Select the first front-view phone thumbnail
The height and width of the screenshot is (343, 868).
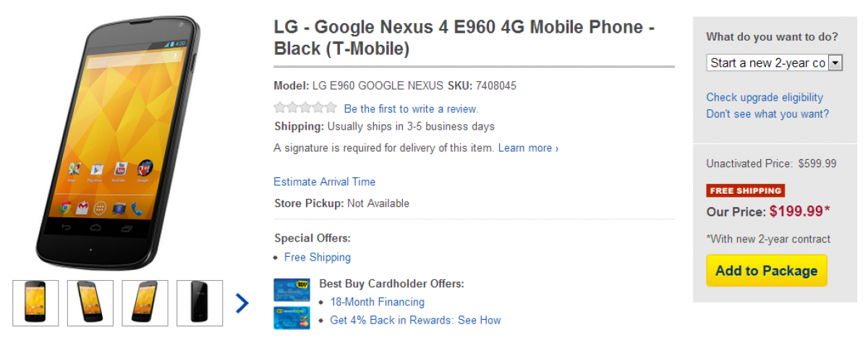coord(35,303)
